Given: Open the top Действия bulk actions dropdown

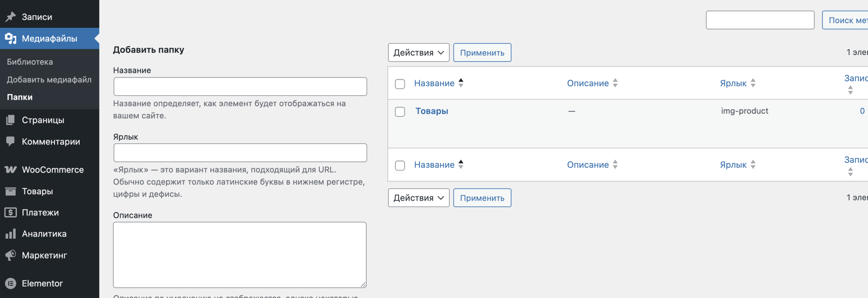Looking at the screenshot, I should tap(419, 53).
